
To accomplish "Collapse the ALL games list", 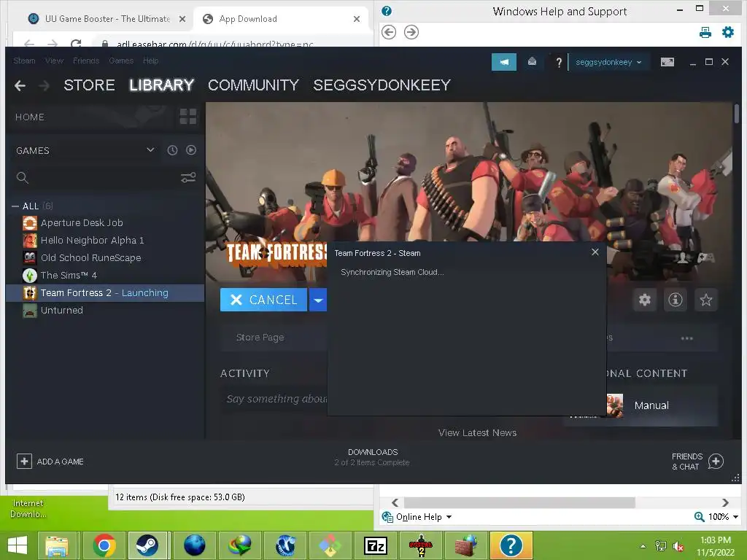I will coord(15,206).
